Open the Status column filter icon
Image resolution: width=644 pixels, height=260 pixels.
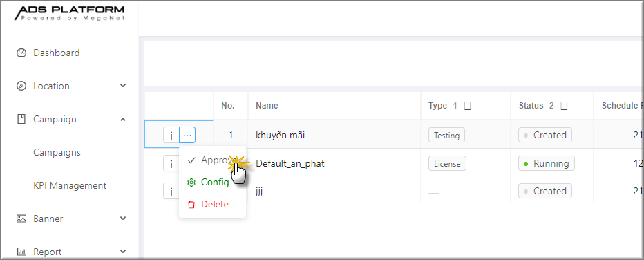[565, 106]
